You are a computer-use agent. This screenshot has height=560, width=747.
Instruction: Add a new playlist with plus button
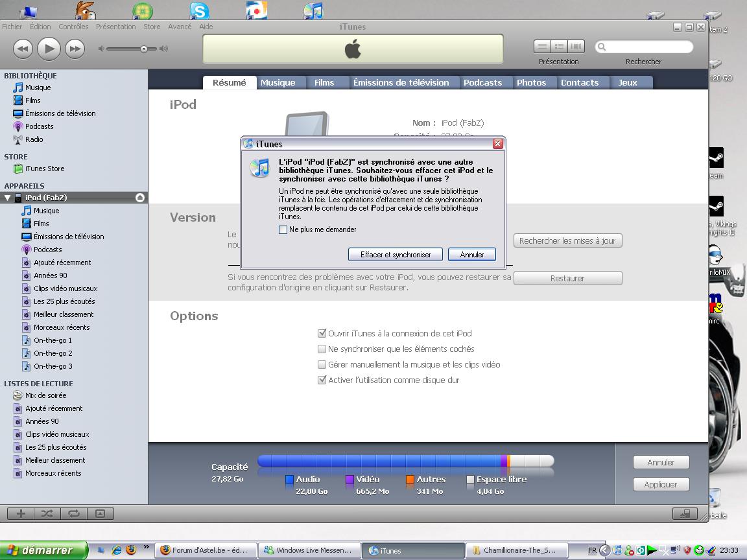(x=21, y=513)
